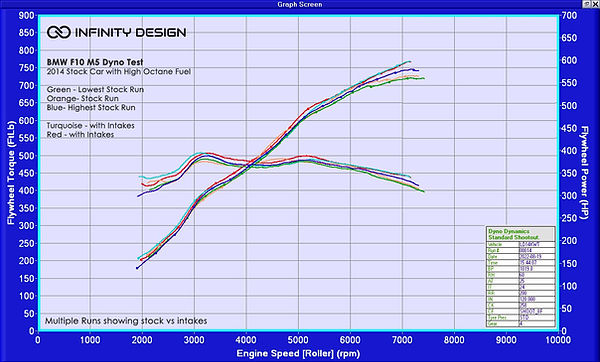
Task: Click the 250 tick on the power axis
Action: [569, 218]
